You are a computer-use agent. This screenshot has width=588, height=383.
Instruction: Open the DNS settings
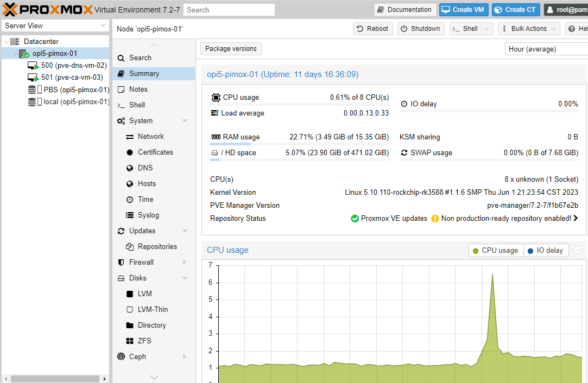pos(154,168)
